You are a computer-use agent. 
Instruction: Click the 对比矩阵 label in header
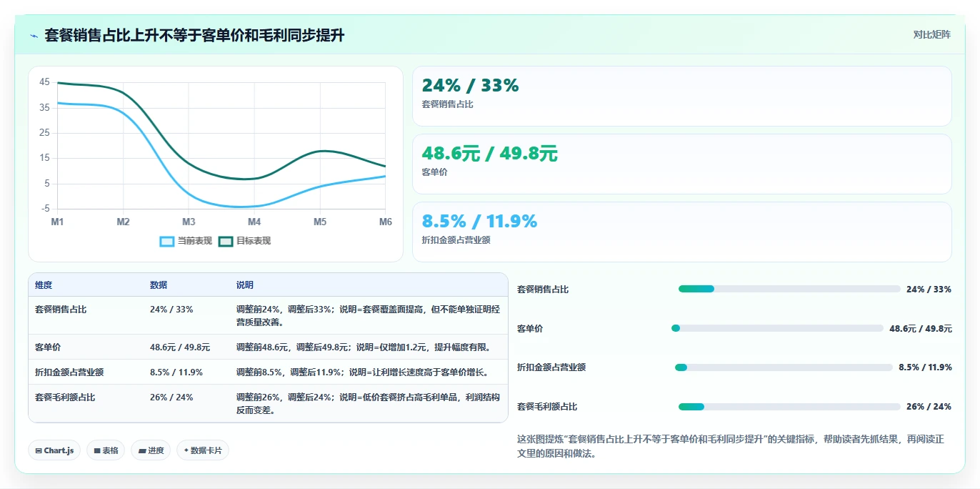(x=931, y=35)
